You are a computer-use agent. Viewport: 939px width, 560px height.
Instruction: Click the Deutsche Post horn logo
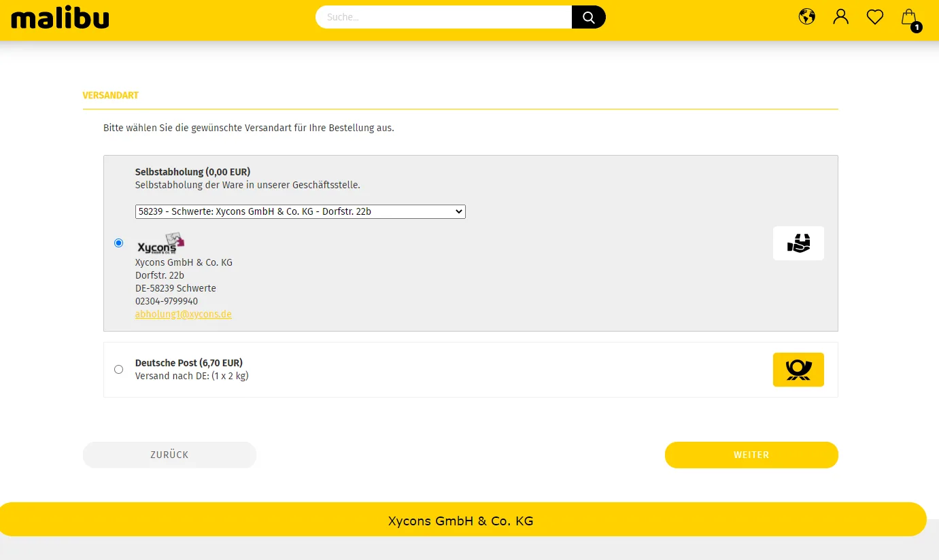(798, 370)
